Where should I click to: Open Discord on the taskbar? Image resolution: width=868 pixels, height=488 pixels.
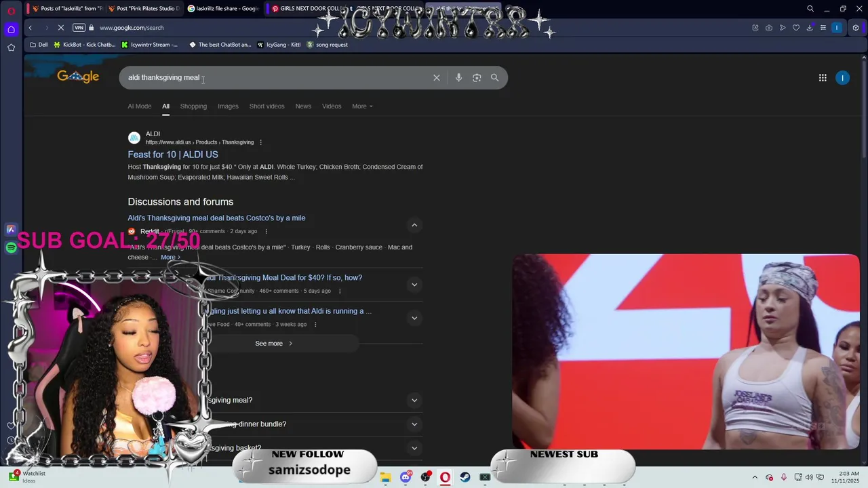pyautogui.click(x=406, y=477)
